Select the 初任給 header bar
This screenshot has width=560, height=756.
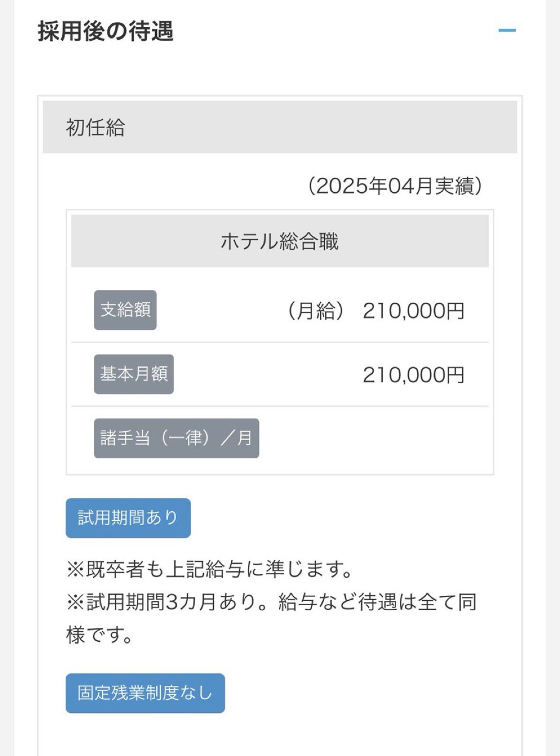click(280, 127)
